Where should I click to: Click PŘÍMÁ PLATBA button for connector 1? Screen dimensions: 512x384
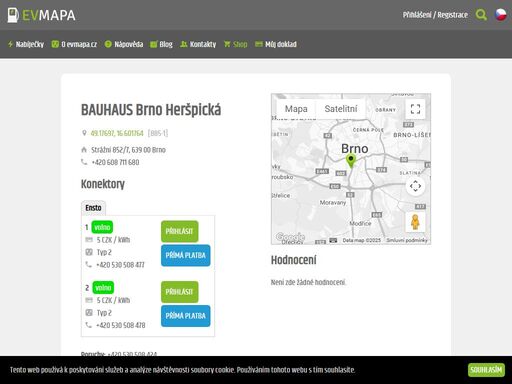pyautogui.click(x=186, y=255)
